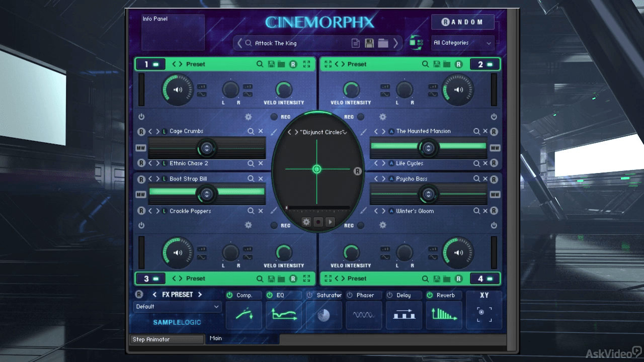Search Winter's Gloom sound source
This screenshot has height=362, width=644.
(476, 211)
